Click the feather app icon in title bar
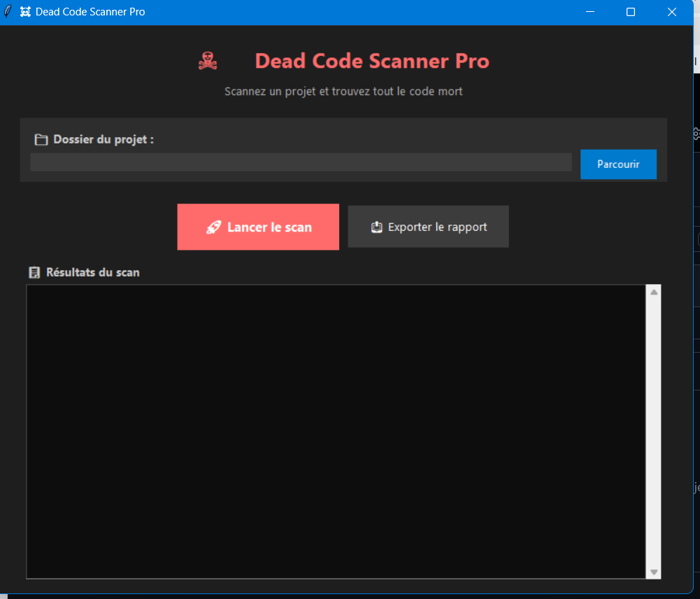This screenshot has width=700, height=599. point(7,11)
